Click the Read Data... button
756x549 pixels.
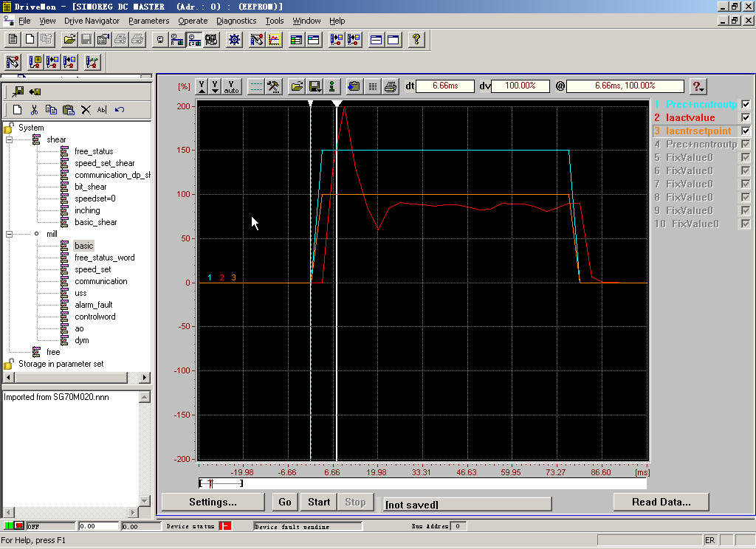(661, 502)
